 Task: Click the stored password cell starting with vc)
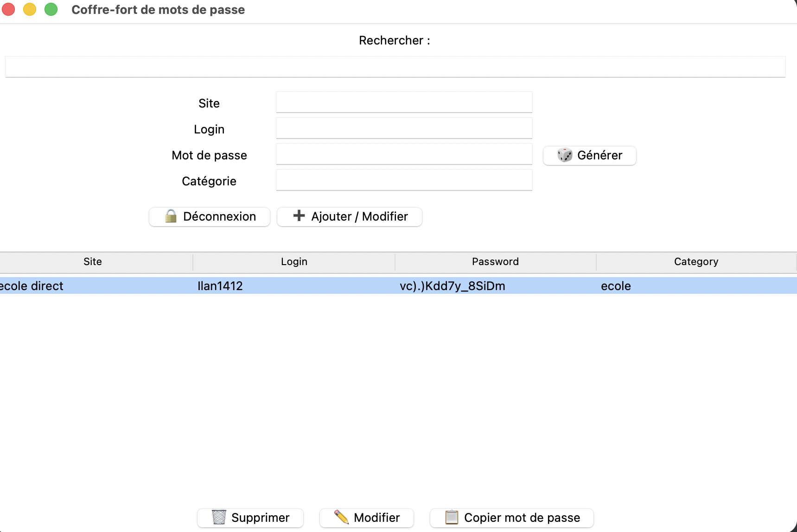pyautogui.click(x=453, y=286)
